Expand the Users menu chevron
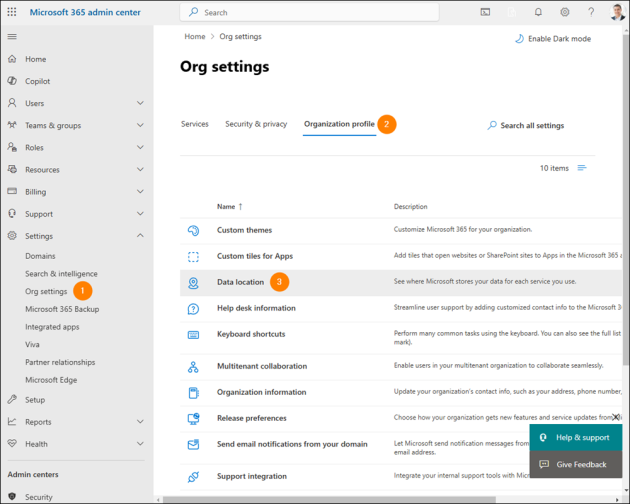This screenshot has height=504, width=630. (140, 103)
